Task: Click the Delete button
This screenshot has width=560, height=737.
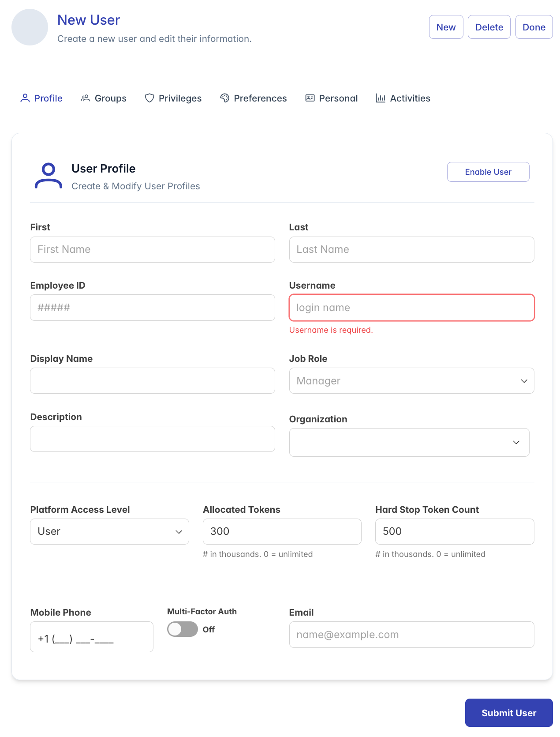Action: pyautogui.click(x=489, y=27)
